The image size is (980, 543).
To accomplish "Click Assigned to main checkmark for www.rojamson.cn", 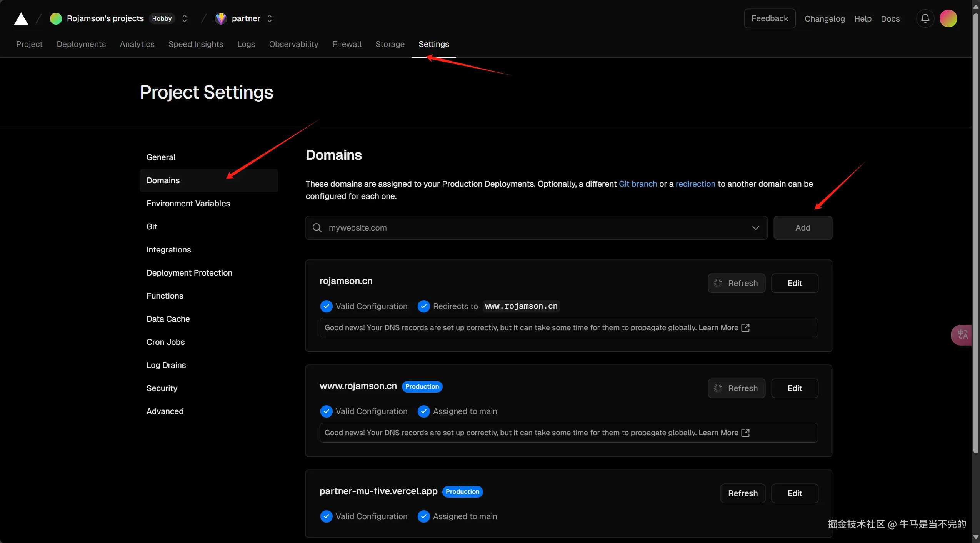I will click(423, 411).
